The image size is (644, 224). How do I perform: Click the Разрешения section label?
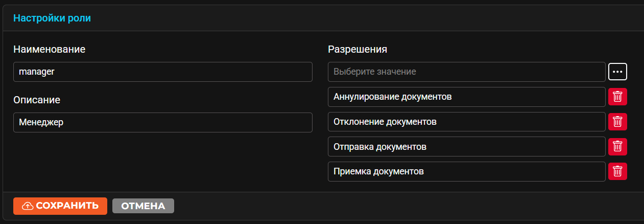357,49
